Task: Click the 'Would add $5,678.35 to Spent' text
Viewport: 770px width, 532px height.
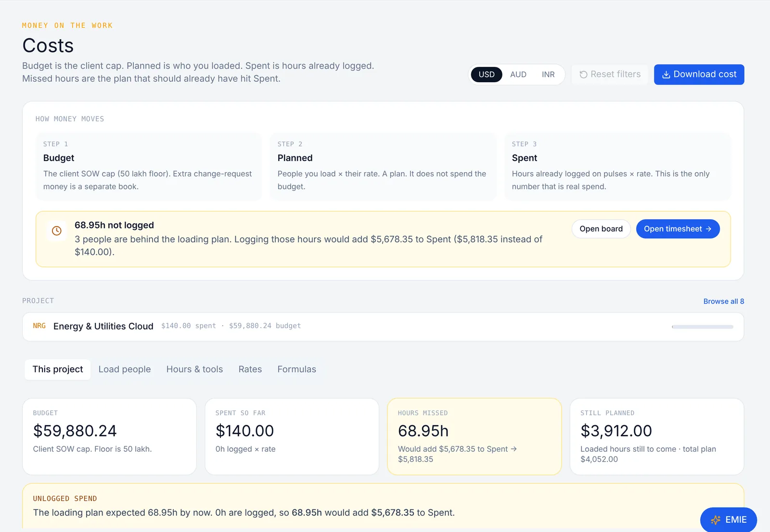Action: coord(453,449)
